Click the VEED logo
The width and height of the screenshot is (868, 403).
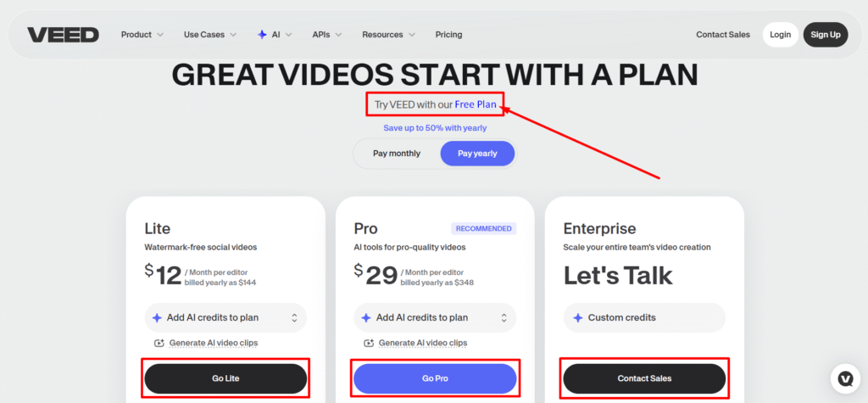(x=63, y=35)
